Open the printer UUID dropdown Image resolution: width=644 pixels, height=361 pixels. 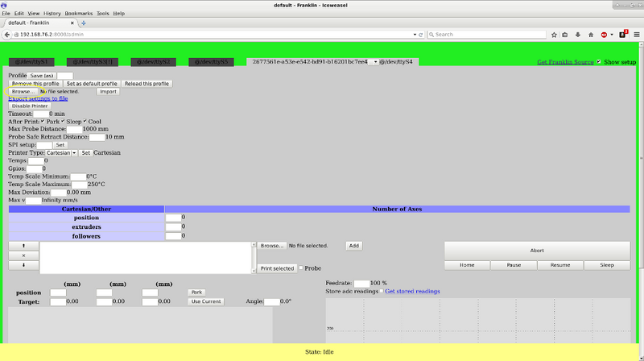point(375,62)
